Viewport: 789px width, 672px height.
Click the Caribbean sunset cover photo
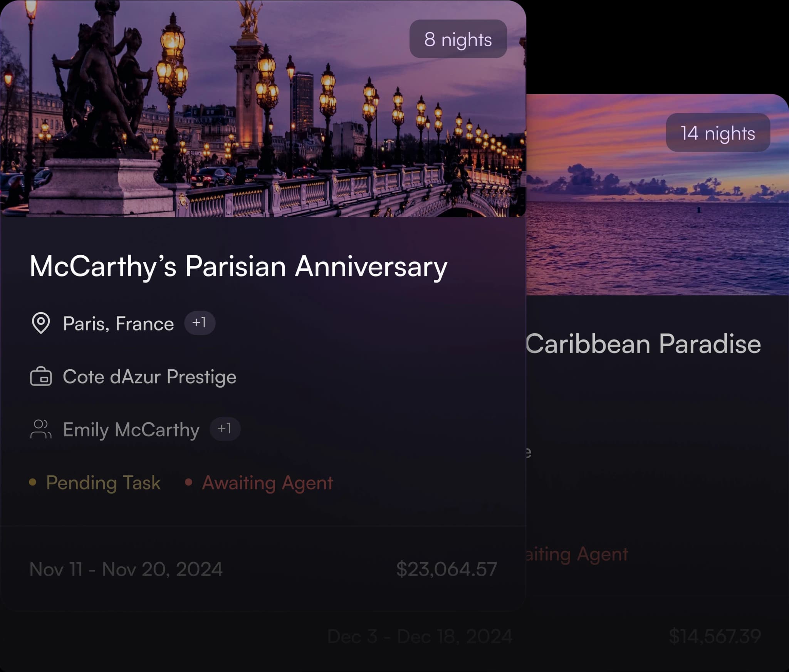(658, 194)
